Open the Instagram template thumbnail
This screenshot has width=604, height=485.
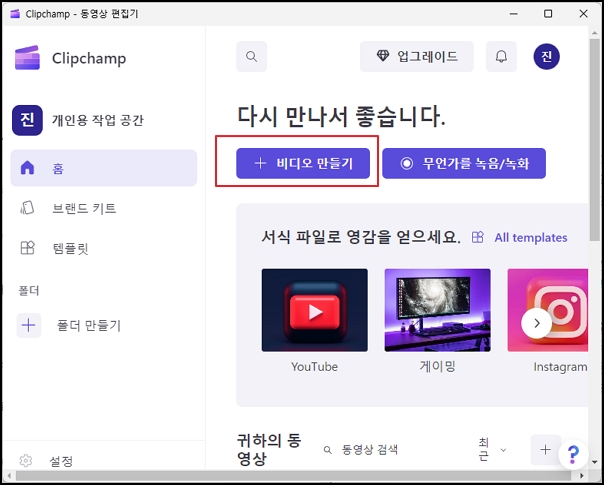coord(548,310)
